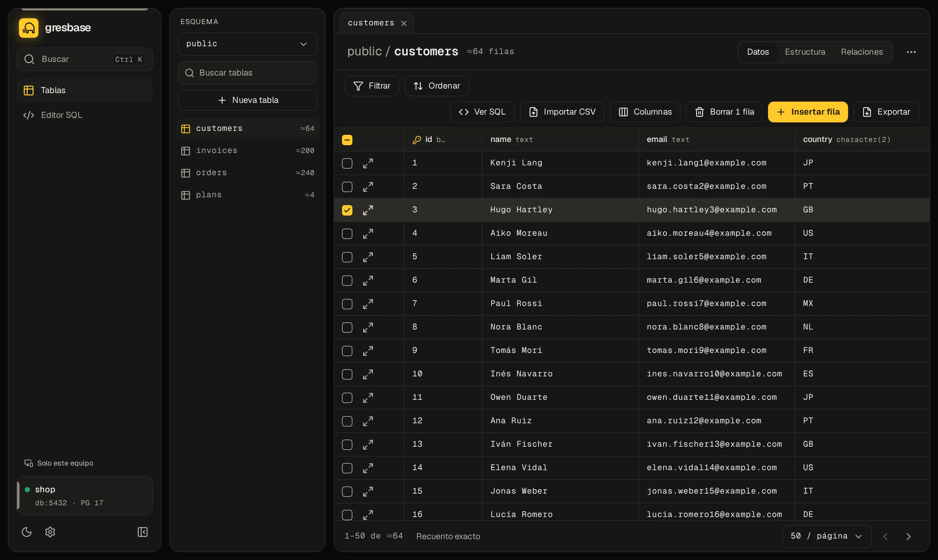Select the Datos tab
Image resolution: width=938 pixels, height=560 pixels.
[x=758, y=52]
